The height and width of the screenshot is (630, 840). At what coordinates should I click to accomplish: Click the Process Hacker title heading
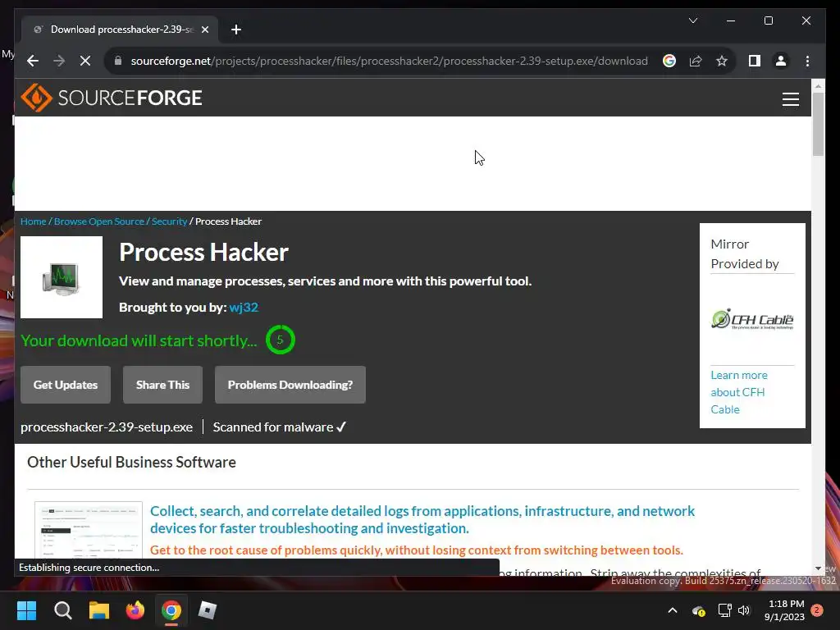pos(203,253)
